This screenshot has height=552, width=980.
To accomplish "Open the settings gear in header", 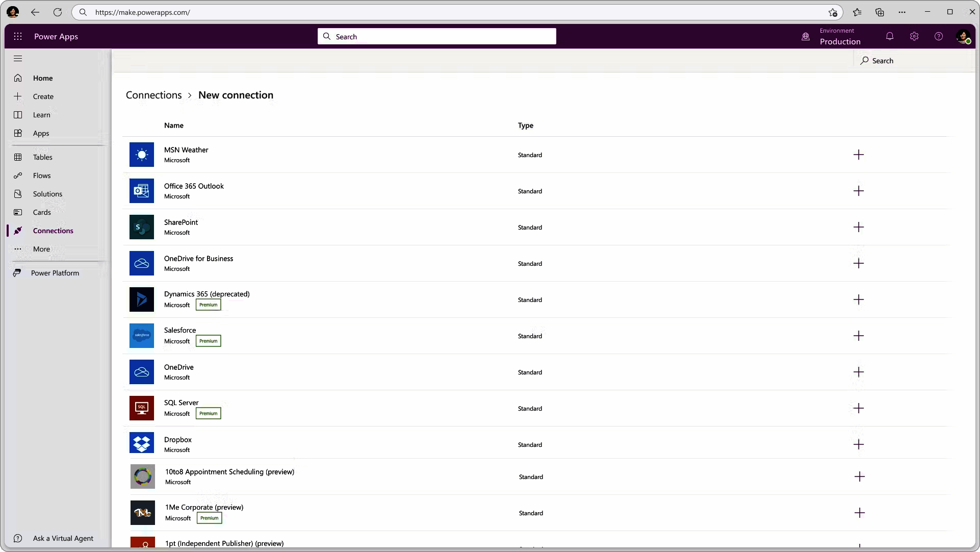I will 914,36.
